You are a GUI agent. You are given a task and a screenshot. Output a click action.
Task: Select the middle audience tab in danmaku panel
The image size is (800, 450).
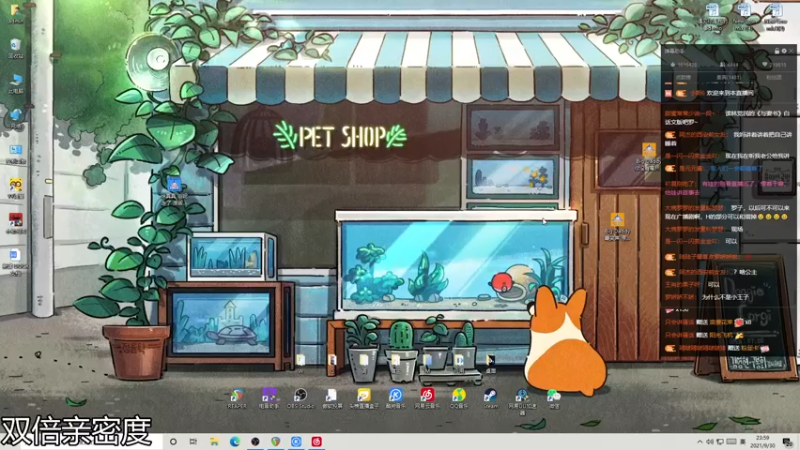click(729, 78)
